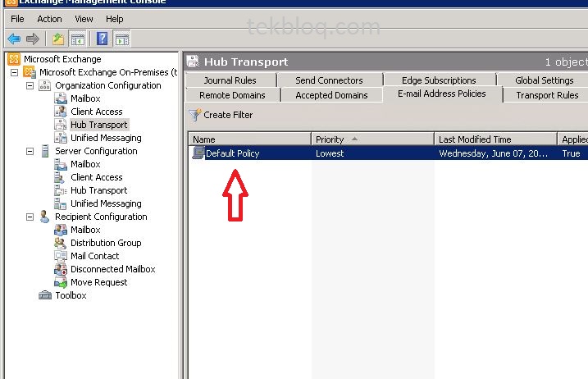
Task: Switch to the Transport Rules tab
Action: pos(547,95)
